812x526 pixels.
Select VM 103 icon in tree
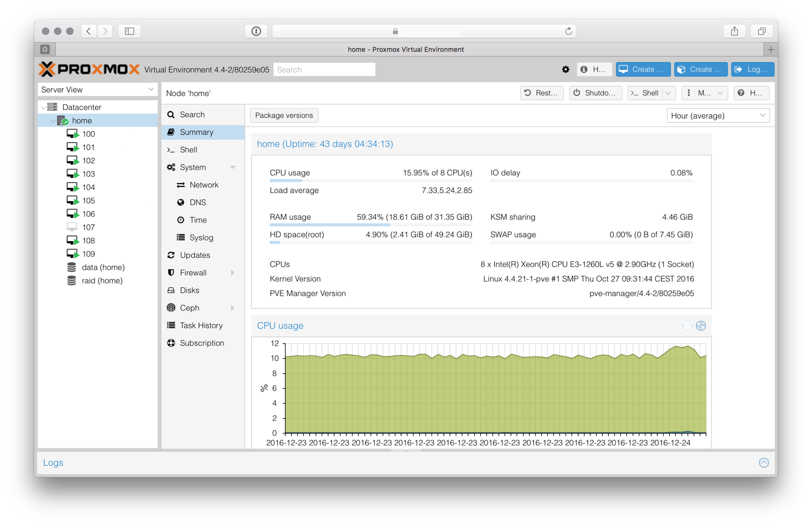73,174
